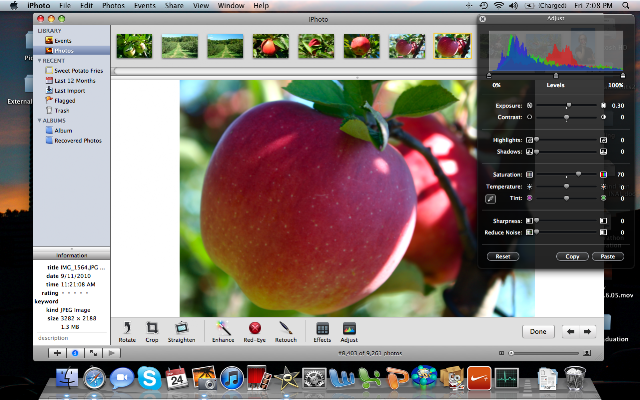Open the Share menu
Viewport: 640px width, 400px height.
(x=174, y=5)
